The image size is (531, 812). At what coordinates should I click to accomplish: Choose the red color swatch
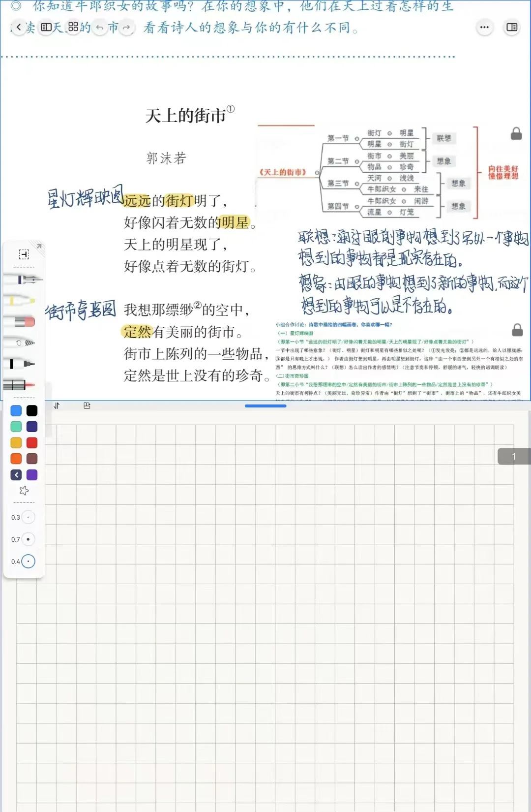click(x=32, y=443)
